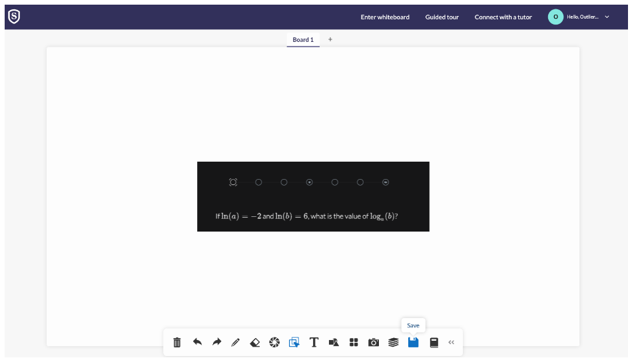This screenshot has height=364, width=630.
Task: Save the board with floppy icon
Action: point(414,342)
